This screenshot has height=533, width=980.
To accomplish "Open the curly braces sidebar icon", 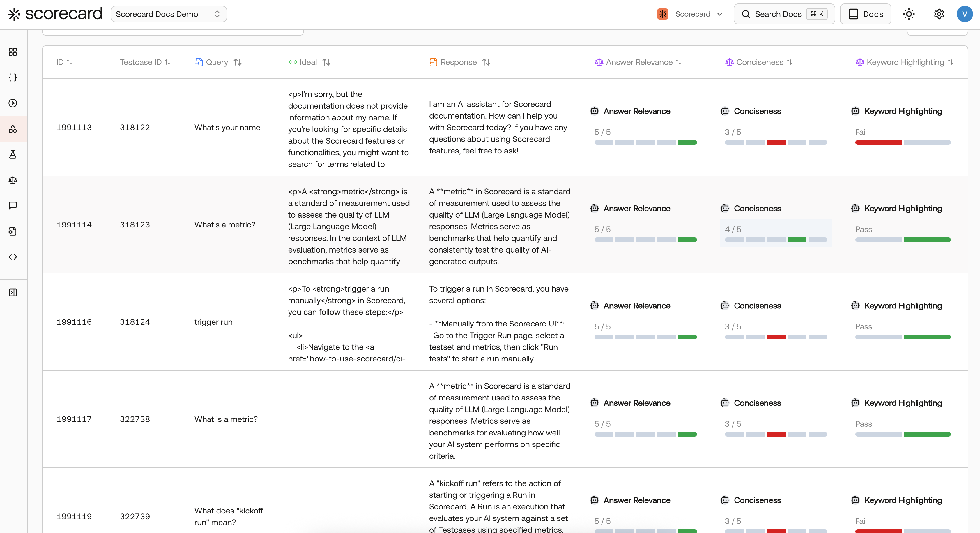I will coord(13,77).
